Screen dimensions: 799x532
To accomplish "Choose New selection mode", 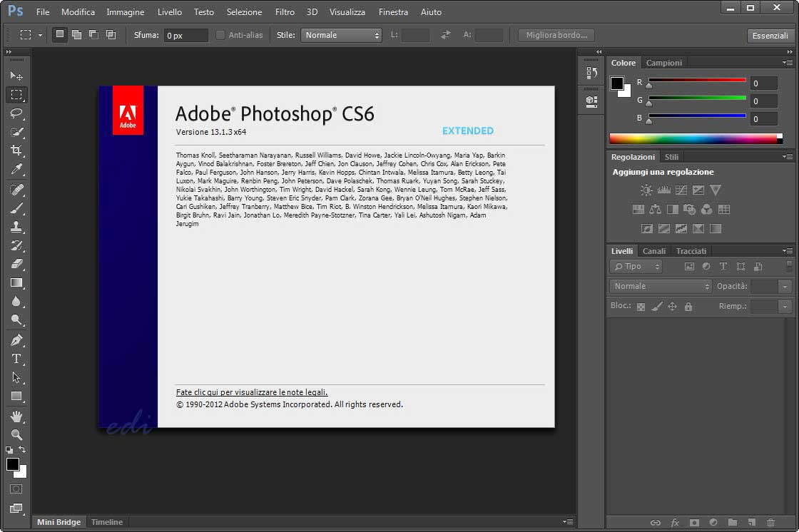I will pyautogui.click(x=60, y=35).
